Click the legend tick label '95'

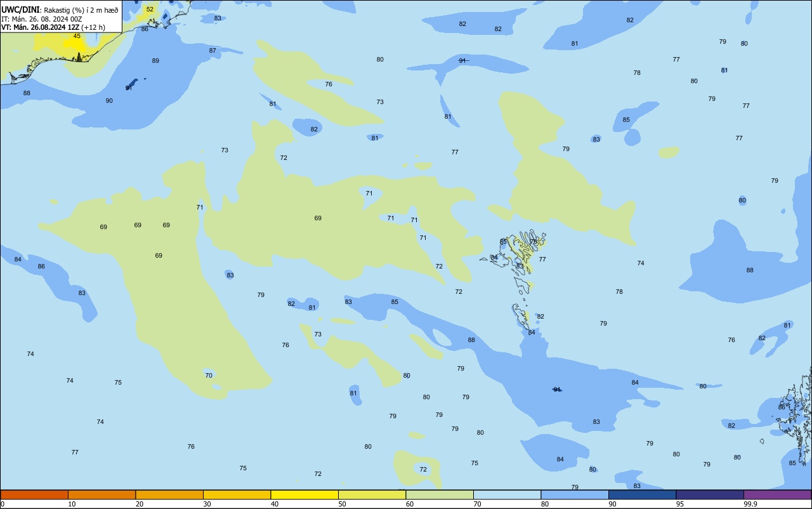pyautogui.click(x=679, y=504)
